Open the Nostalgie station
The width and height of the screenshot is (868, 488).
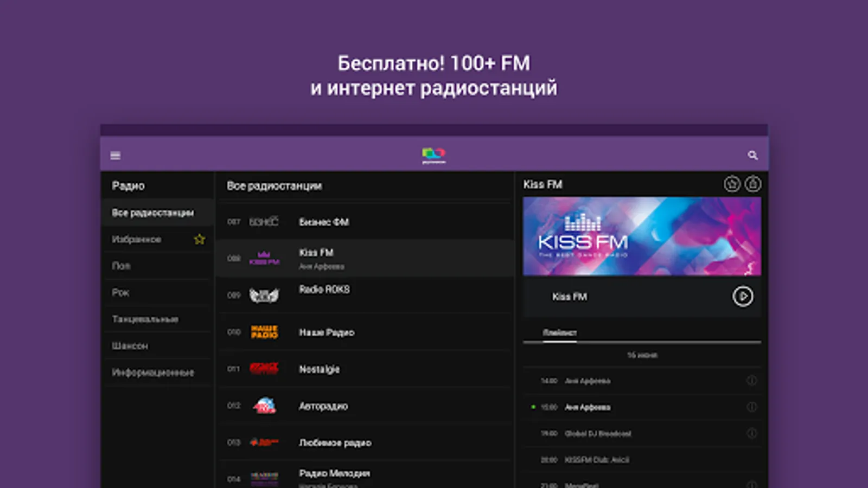point(365,369)
